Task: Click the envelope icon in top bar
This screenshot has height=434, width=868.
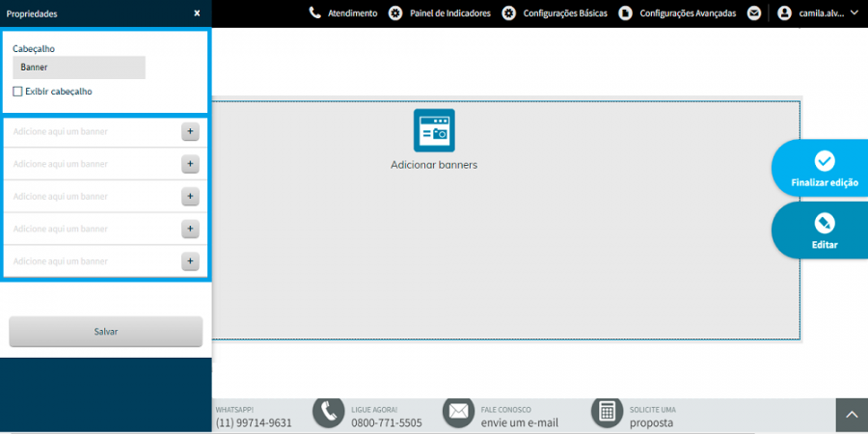Action: [x=754, y=14]
